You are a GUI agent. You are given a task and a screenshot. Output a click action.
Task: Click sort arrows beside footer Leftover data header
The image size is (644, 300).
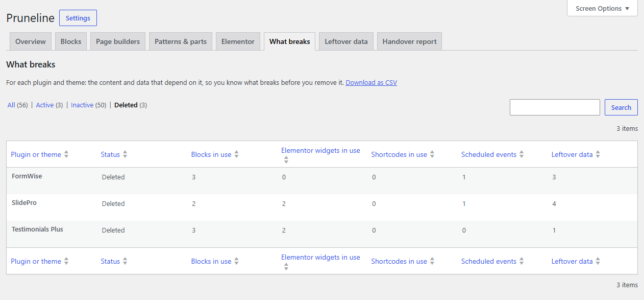click(x=598, y=261)
